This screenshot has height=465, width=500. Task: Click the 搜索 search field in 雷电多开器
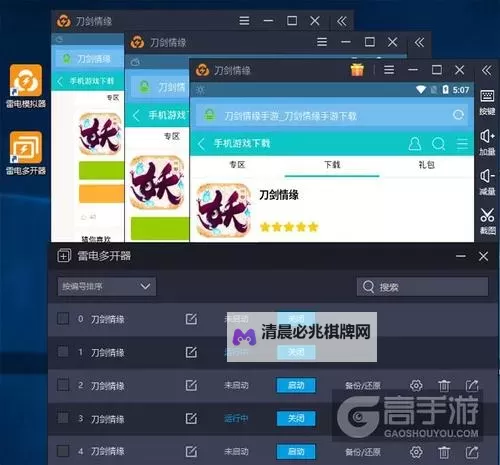[422, 287]
